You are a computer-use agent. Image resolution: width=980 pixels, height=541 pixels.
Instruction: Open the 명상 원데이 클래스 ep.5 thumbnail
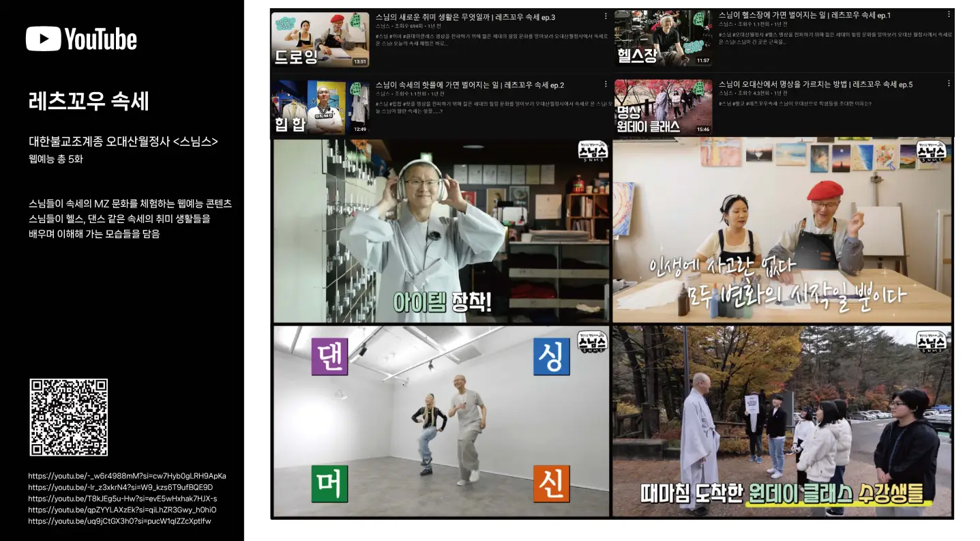[664, 107]
